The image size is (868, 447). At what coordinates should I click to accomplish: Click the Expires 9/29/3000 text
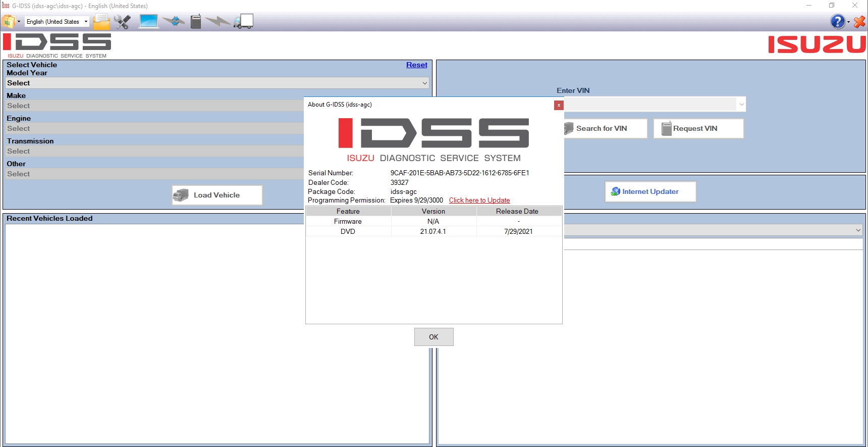click(416, 200)
